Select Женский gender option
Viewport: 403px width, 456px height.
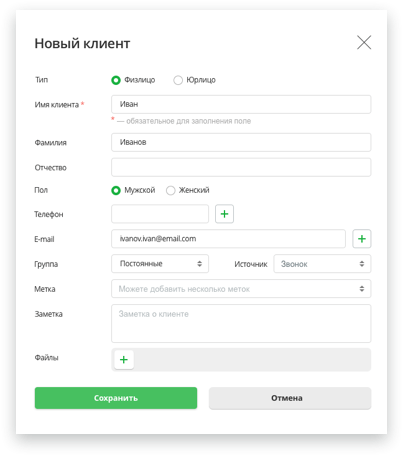[x=170, y=190]
